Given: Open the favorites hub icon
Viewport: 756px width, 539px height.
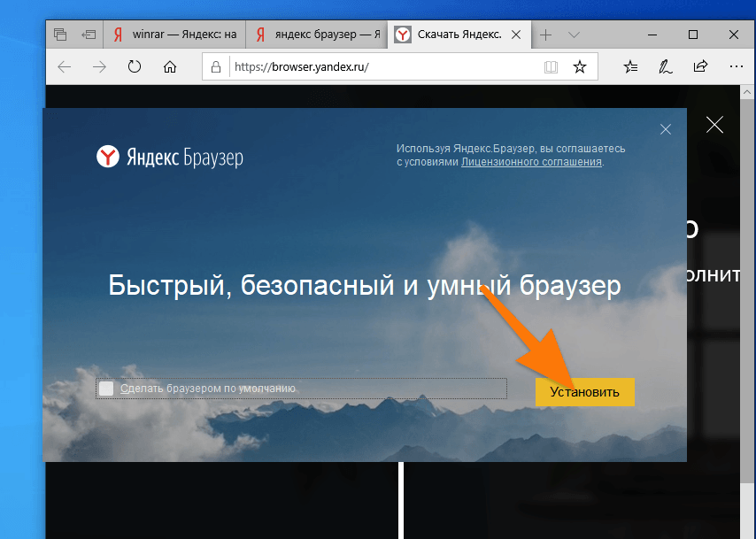Looking at the screenshot, I should coord(630,67).
